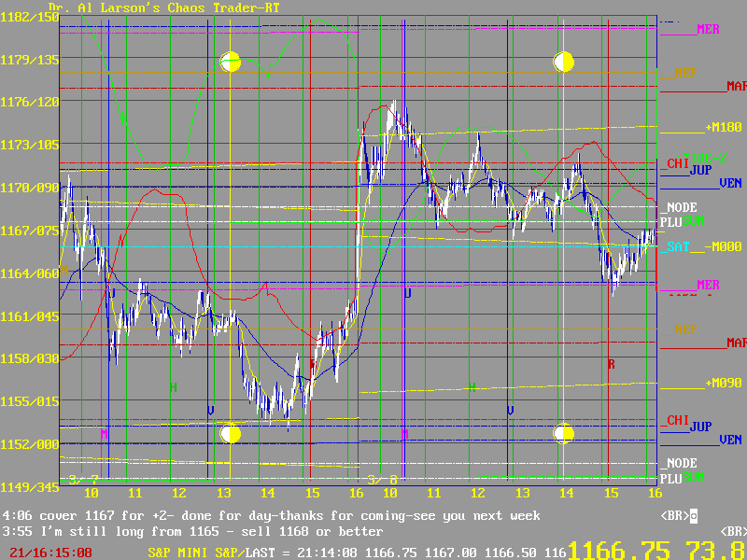Click the top-left half-moon phase icon
This screenshot has width=747, height=560.
pos(231,63)
